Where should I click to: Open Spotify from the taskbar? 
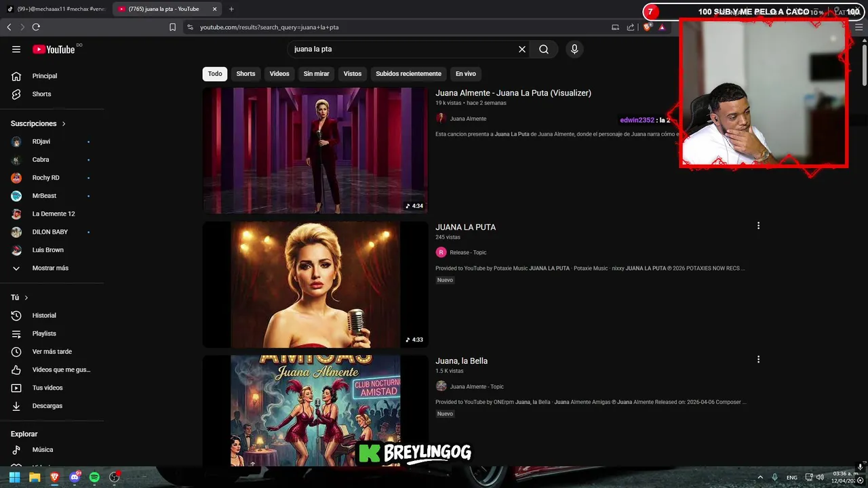[94, 477]
